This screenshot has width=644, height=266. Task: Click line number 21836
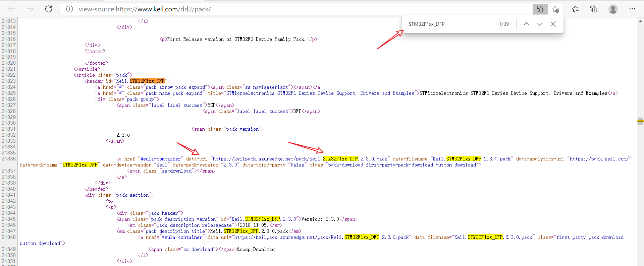pyautogui.click(x=9, y=159)
